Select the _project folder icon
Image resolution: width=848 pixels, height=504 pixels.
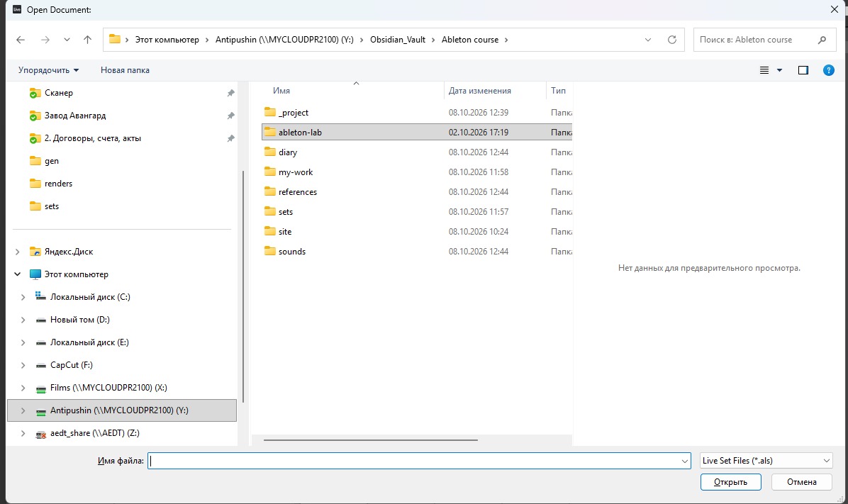[x=270, y=112]
